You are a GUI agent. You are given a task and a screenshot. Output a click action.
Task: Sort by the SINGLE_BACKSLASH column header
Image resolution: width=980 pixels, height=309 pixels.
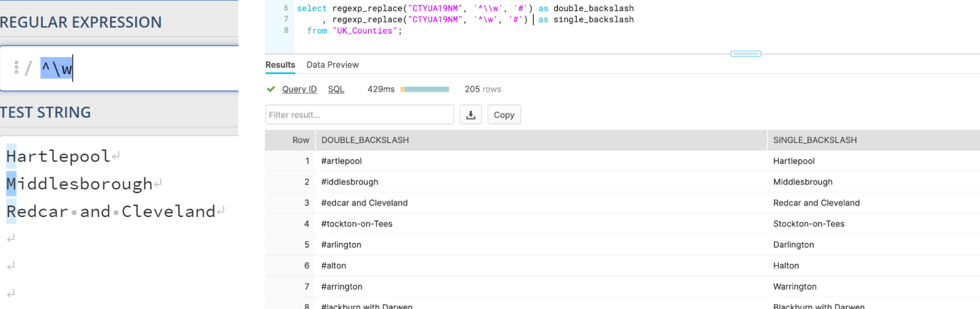pyautogui.click(x=814, y=140)
